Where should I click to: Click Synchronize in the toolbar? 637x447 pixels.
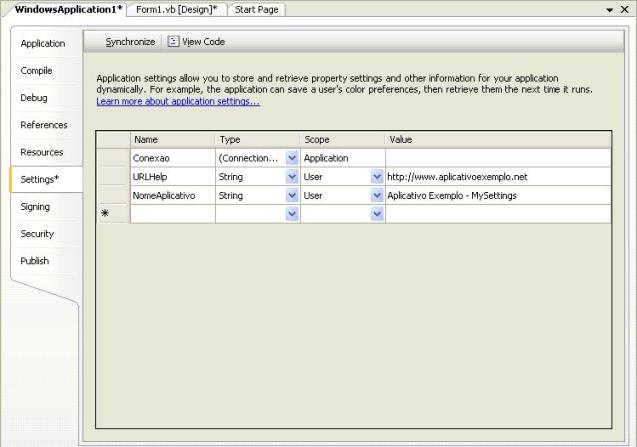coord(130,42)
